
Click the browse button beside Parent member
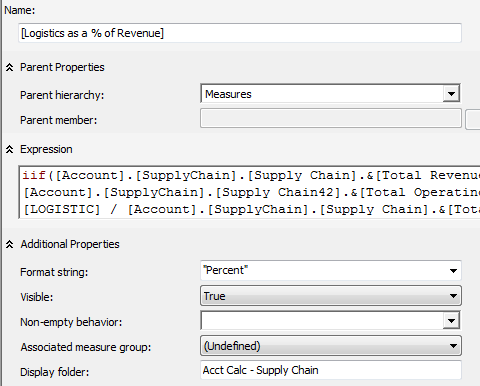click(473, 119)
